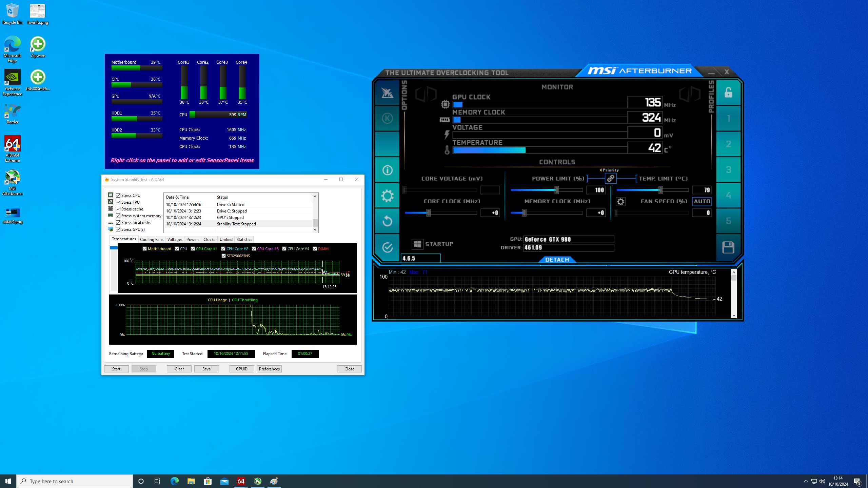Switch to Cooling Fans tab
This screenshot has width=868, height=488.
(152, 239)
